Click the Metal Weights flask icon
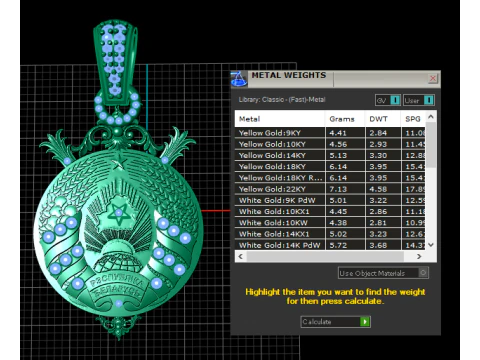The width and height of the screenshot is (480, 360). coord(239,79)
